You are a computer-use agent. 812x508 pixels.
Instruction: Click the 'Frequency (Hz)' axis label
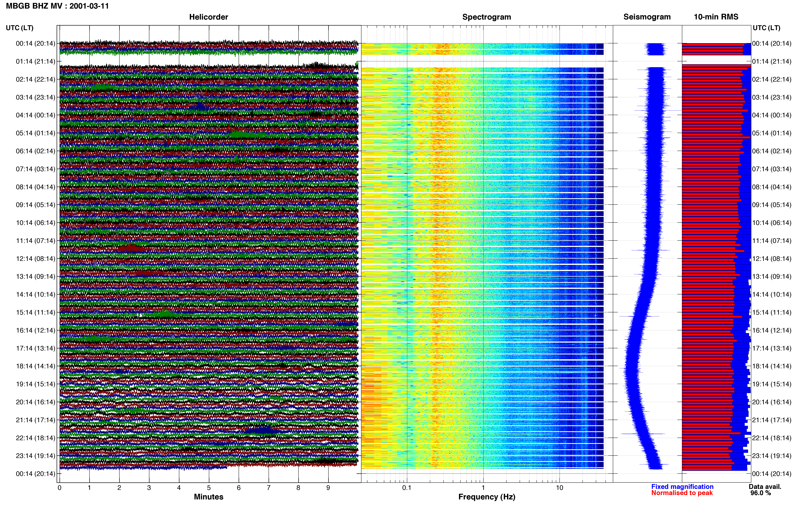487,497
